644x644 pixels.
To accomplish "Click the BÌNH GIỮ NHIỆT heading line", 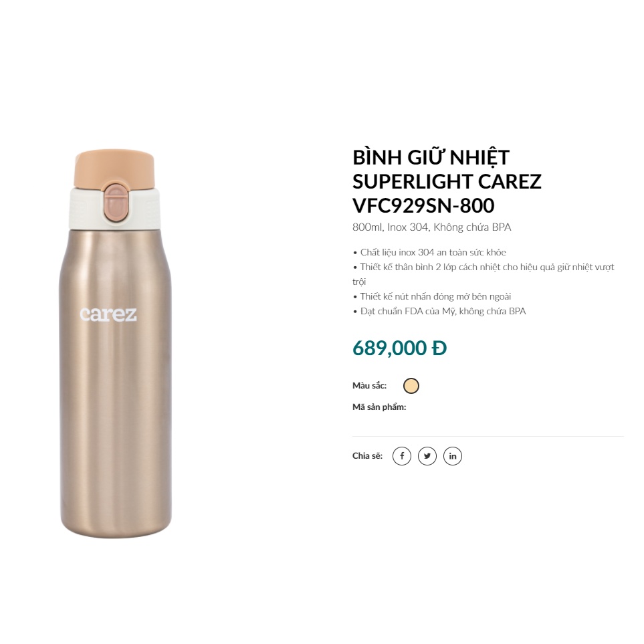I will (x=431, y=158).
